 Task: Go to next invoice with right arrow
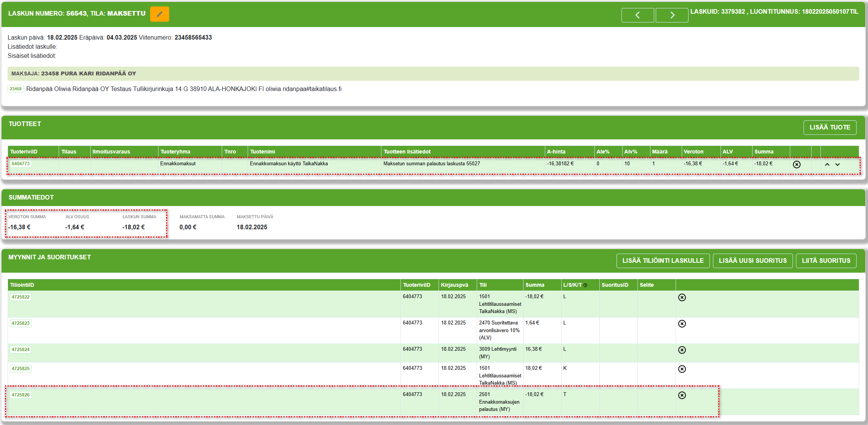point(672,15)
